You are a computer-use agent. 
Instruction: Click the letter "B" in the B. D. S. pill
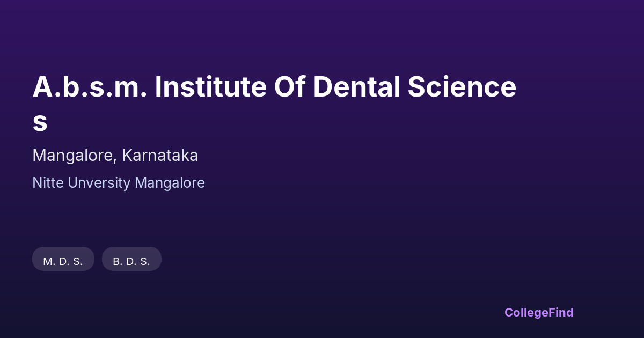coord(116,261)
